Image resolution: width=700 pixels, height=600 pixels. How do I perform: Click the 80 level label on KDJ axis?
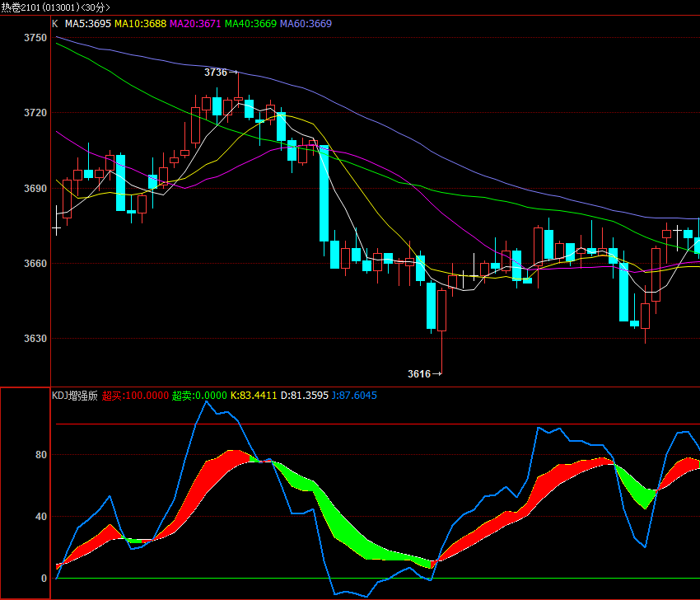(41, 455)
